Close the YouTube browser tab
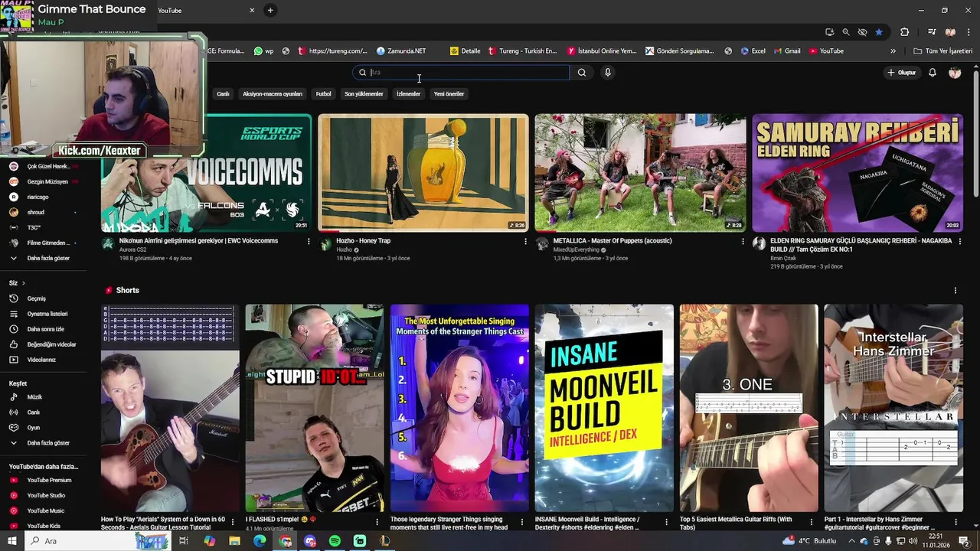This screenshot has height=551, width=980. pos(252,10)
